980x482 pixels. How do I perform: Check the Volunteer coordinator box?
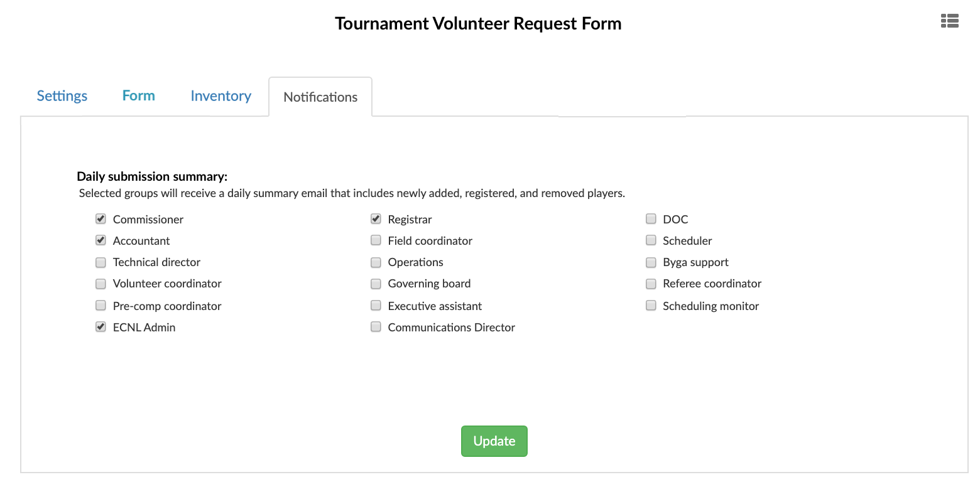coord(101,284)
